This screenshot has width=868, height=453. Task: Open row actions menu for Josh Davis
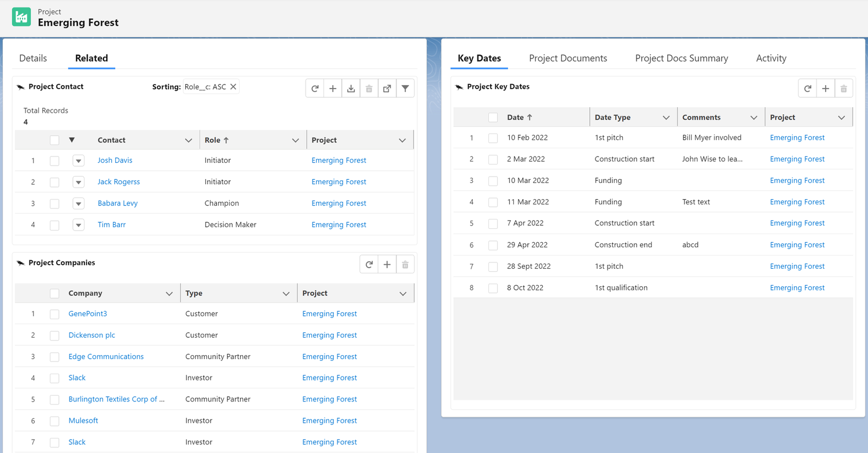79,160
